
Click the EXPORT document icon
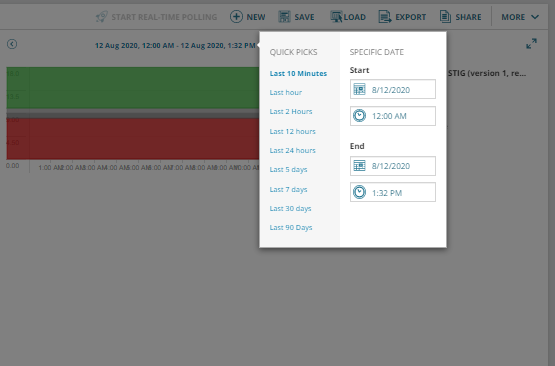[385, 17]
